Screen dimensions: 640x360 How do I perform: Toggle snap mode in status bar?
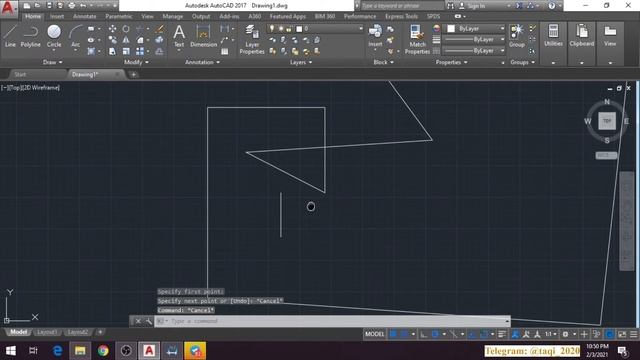point(404,334)
